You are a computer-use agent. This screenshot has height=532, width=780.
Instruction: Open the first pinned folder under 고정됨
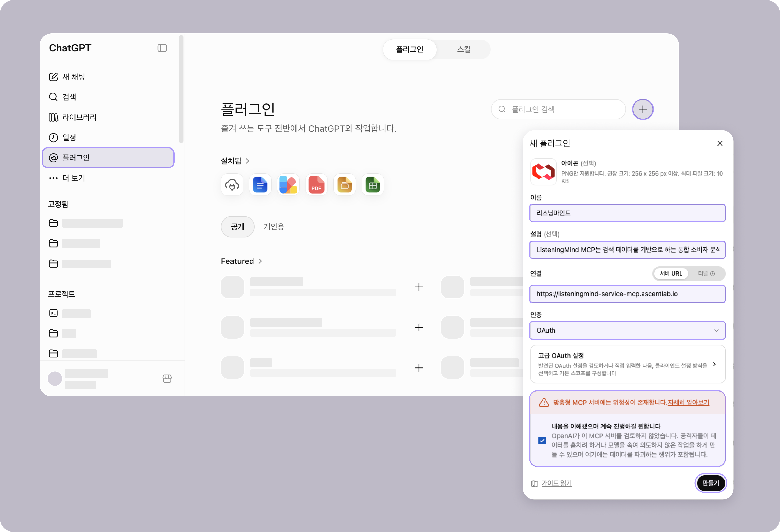[x=86, y=223]
